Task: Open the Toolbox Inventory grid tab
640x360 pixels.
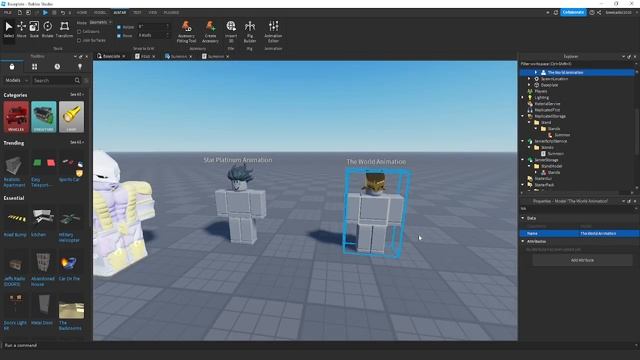Action: click(x=34, y=67)
